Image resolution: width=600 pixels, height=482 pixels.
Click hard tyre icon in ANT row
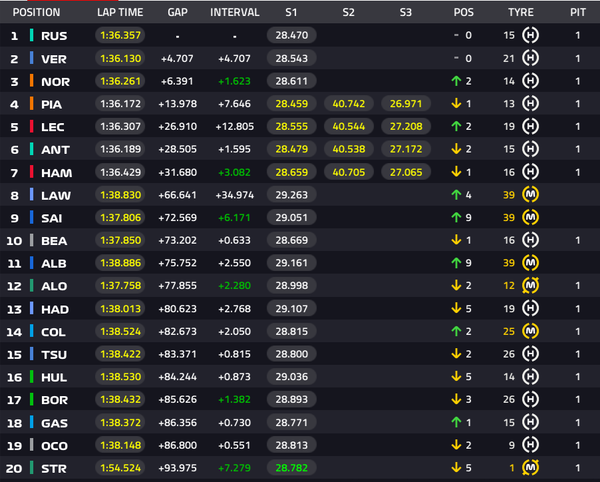[530, 149]
